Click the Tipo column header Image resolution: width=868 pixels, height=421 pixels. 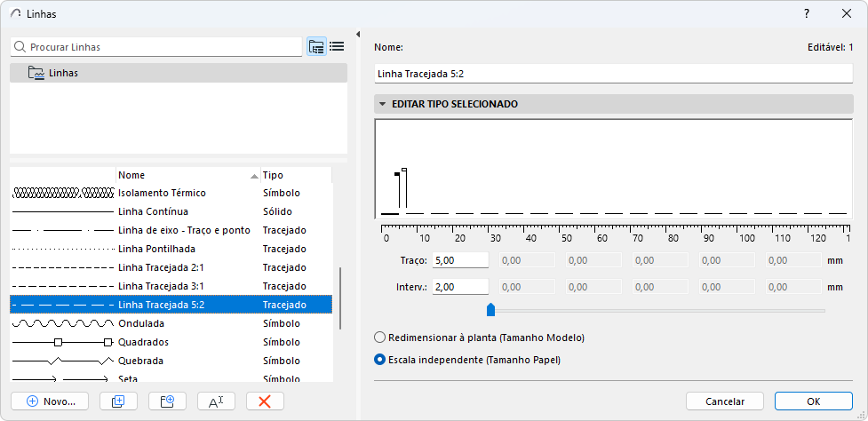pos(296,175)
